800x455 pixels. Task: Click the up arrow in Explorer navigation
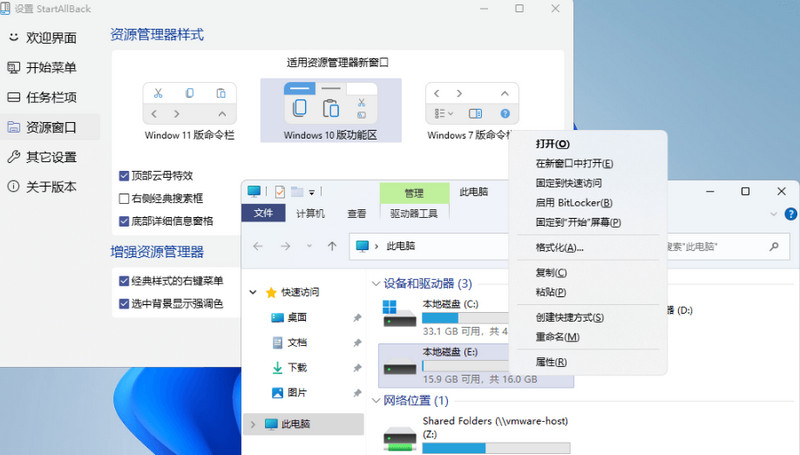coord(332,246)
